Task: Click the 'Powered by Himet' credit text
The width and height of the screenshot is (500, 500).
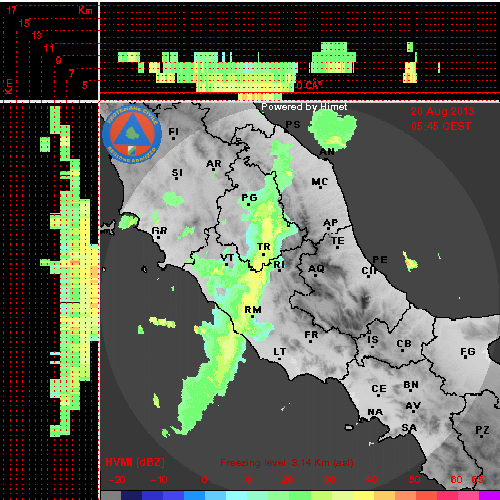Action: [304, 107]
